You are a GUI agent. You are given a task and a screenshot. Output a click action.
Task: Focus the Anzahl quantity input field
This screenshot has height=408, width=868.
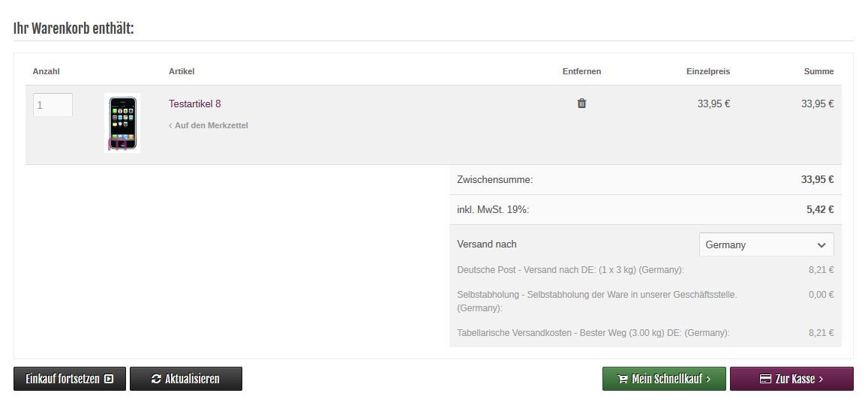tap(53, 105)
